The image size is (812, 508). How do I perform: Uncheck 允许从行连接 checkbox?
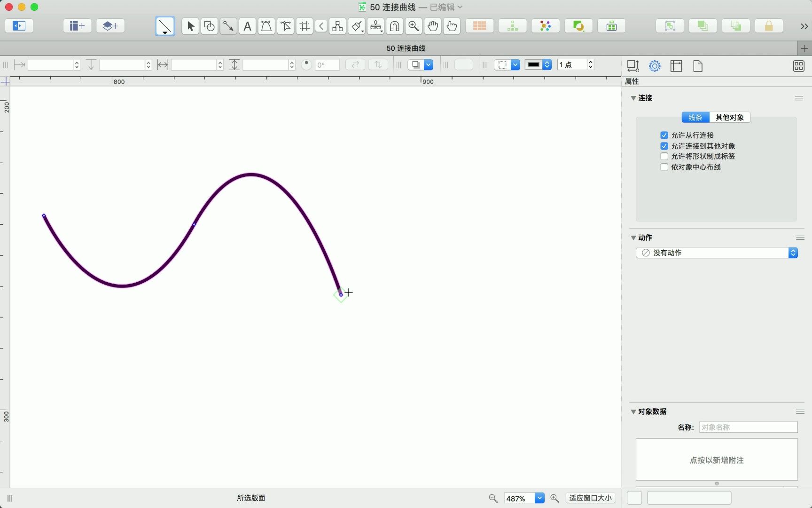coord(664,135)
